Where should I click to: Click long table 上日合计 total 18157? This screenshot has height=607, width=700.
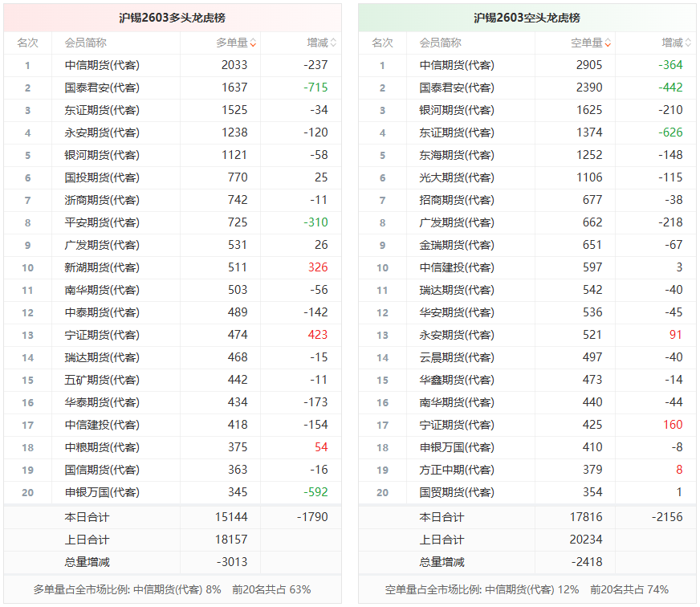click(x=231, y=540)
